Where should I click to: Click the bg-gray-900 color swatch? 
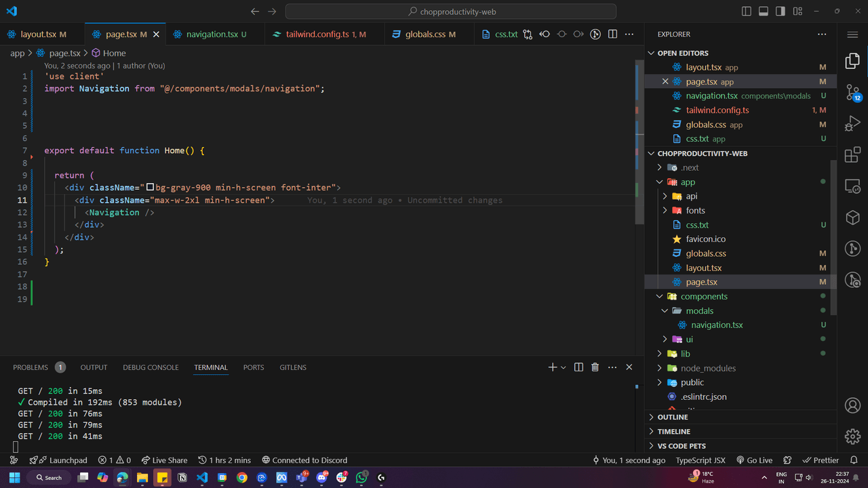151,188
